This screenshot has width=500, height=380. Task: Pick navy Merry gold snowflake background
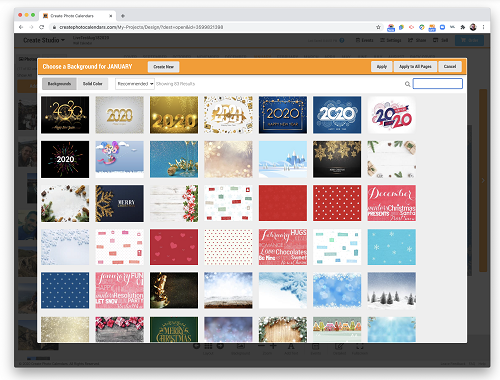119,203
